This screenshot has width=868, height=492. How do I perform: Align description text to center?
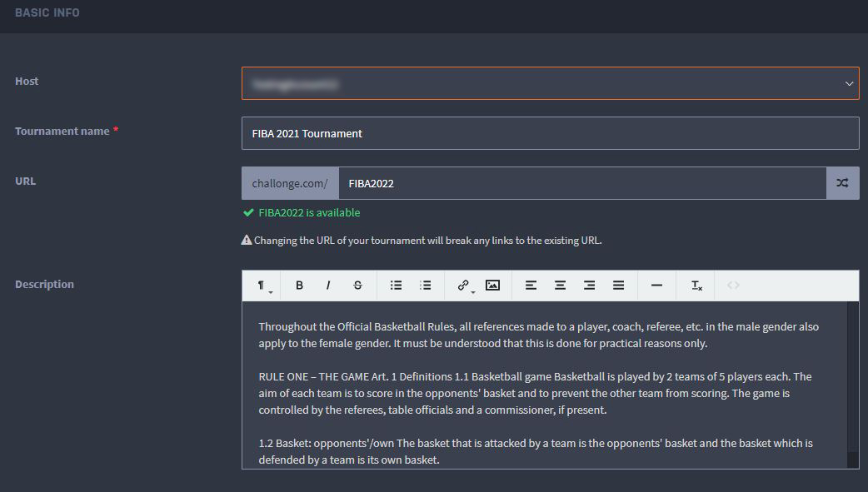click(560, 285)
